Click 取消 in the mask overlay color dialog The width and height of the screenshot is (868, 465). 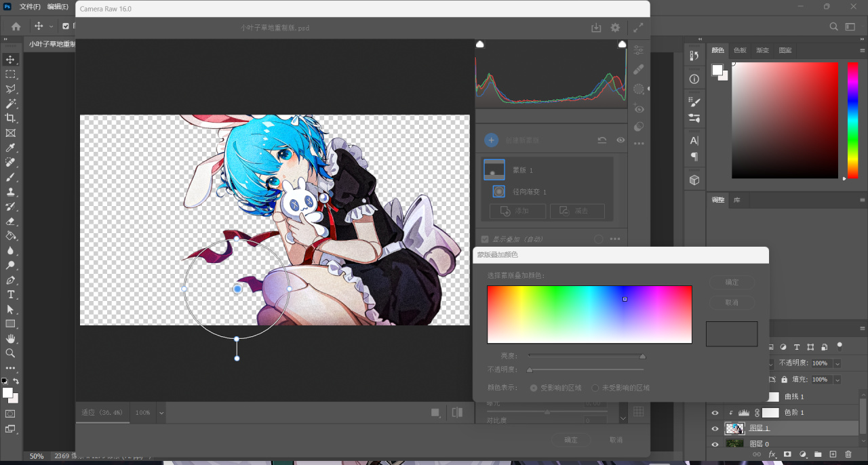[x=732, y=302]
